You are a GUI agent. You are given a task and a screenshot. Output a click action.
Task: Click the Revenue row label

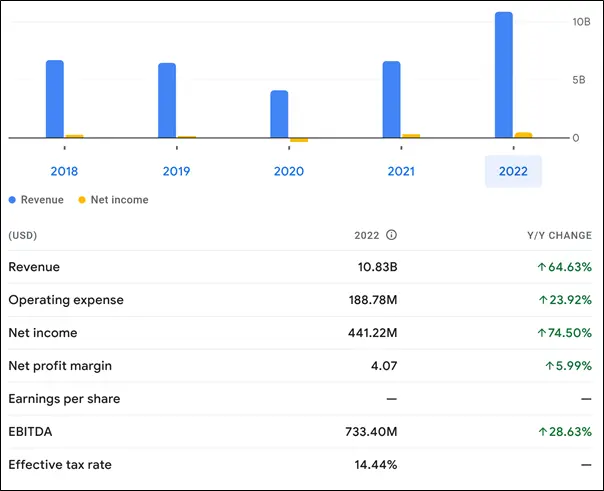tap(34, 267)
